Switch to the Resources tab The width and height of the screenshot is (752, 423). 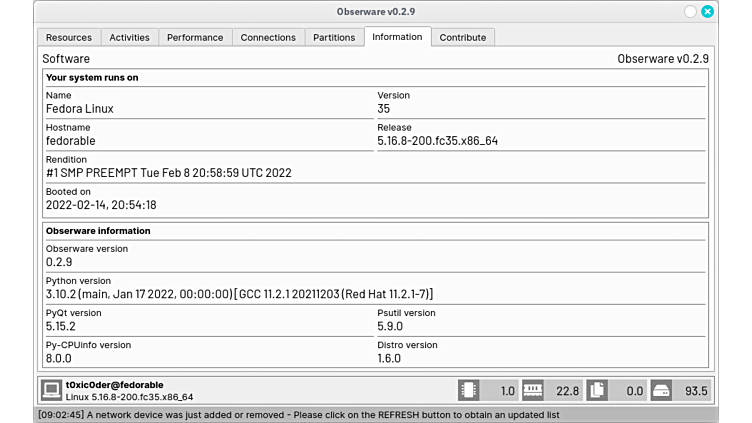[69, 37]
